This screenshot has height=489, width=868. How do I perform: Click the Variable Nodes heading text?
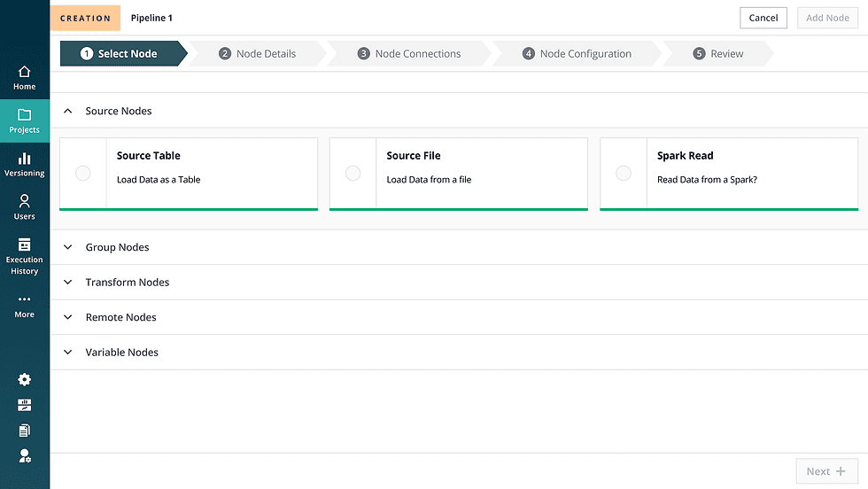[x=122, y=353]
